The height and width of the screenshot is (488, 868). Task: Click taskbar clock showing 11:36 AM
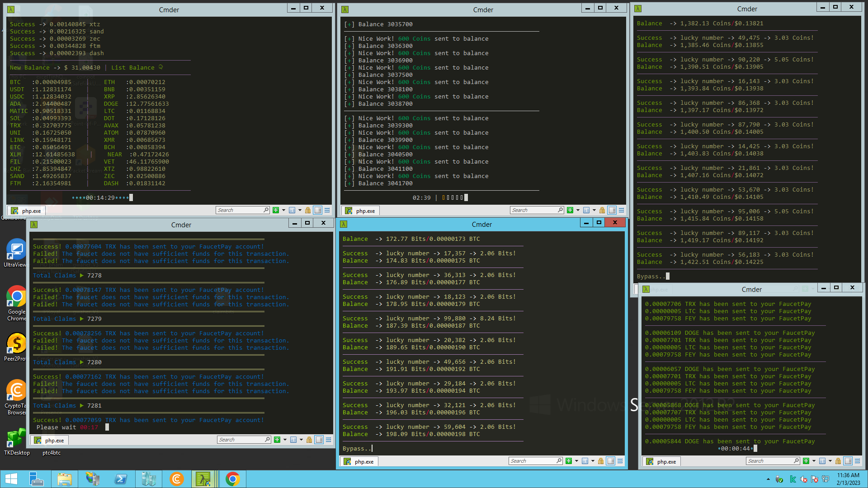tap(848, 479)
